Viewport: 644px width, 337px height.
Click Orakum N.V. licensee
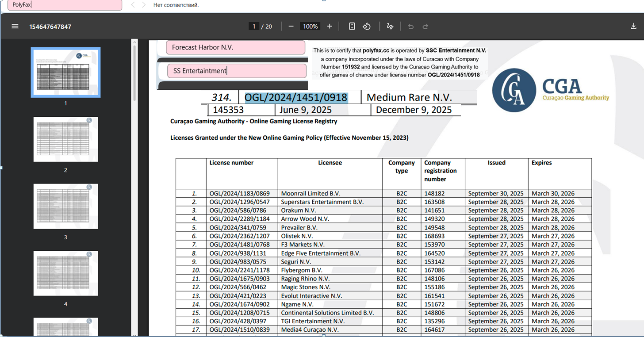[x=299, y=211]
